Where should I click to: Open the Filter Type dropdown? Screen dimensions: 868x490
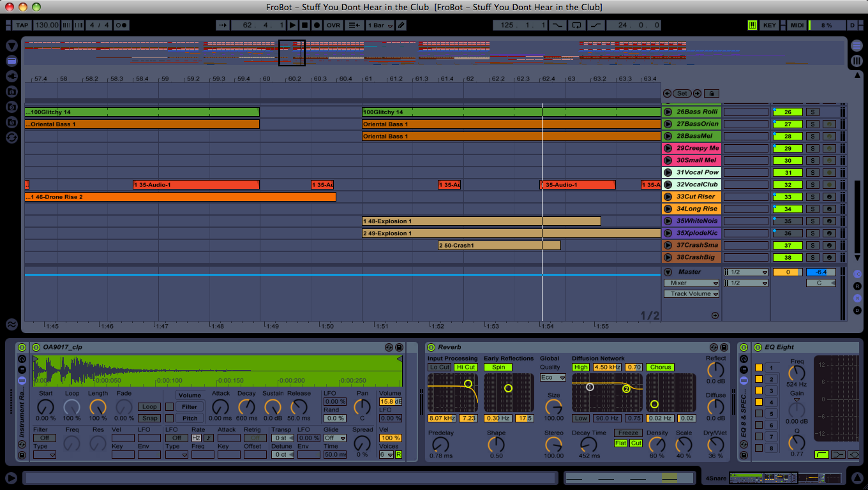coord(44,455)
